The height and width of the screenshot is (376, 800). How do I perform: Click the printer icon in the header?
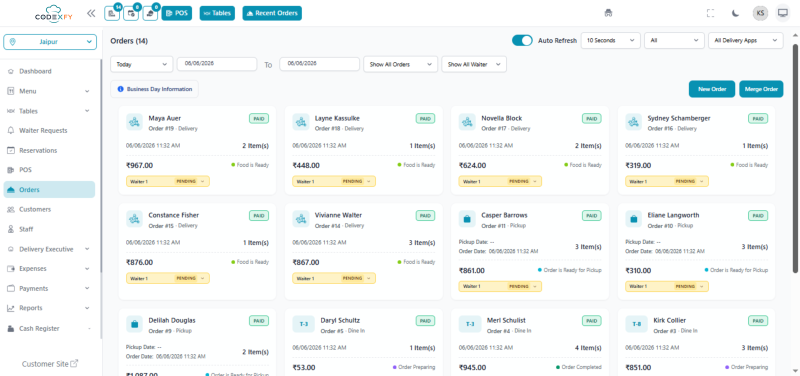[608, 13]
